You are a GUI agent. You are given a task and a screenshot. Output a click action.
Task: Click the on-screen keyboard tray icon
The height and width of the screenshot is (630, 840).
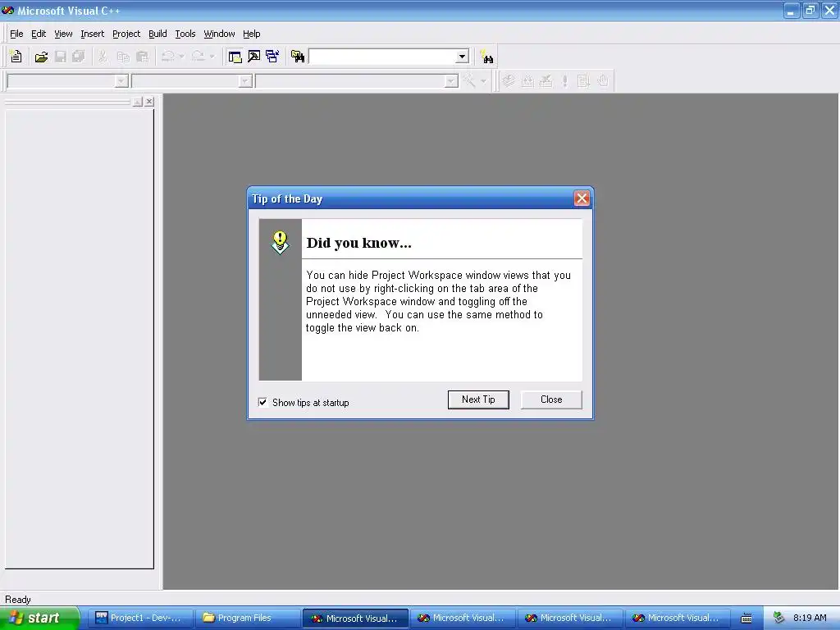(746, 619)
